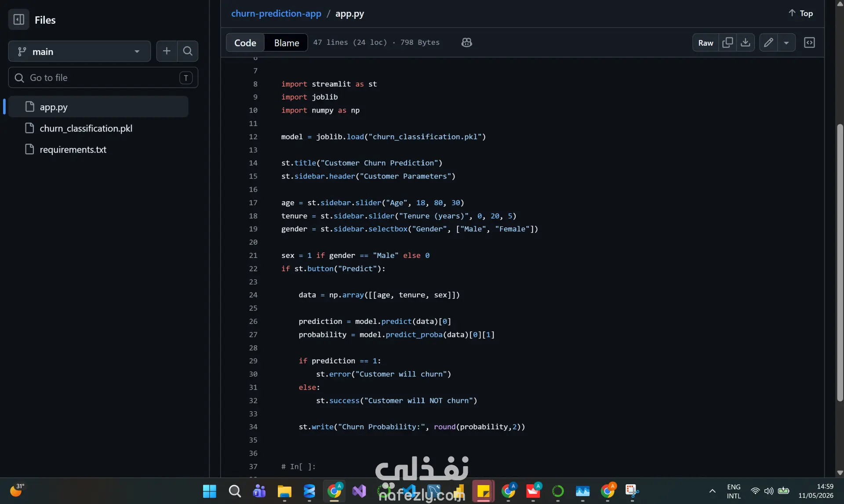Open Visual Studio from the taskbar

359,491
